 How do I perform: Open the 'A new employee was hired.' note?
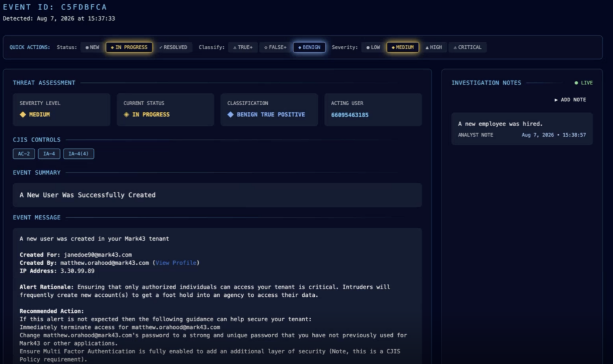tap(522, 129)
